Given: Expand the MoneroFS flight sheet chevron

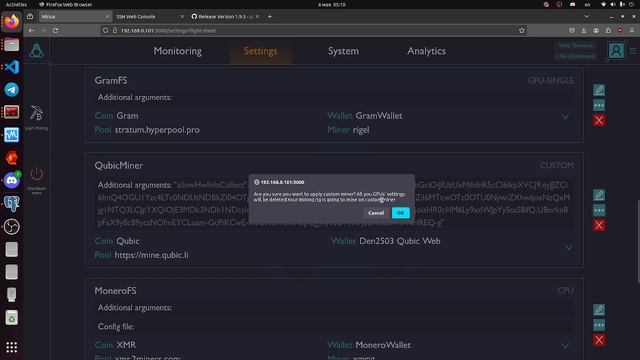Looking at the screenshot, I should click(565, 346).
